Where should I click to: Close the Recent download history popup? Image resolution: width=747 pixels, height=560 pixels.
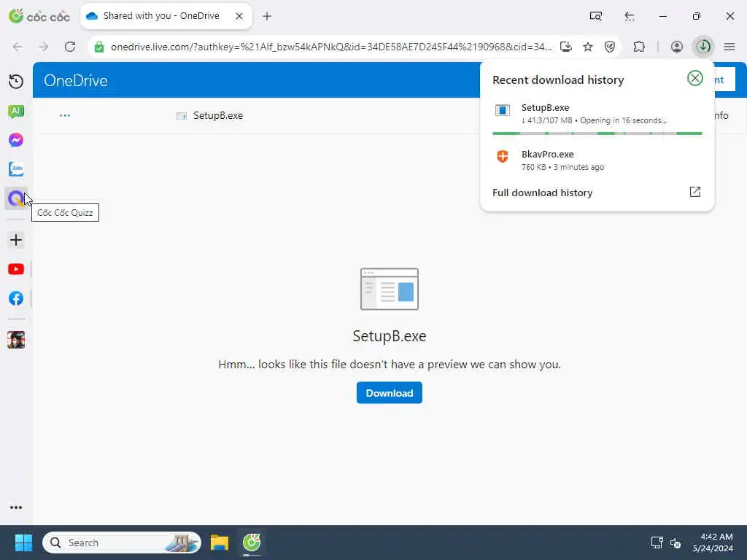695,78
